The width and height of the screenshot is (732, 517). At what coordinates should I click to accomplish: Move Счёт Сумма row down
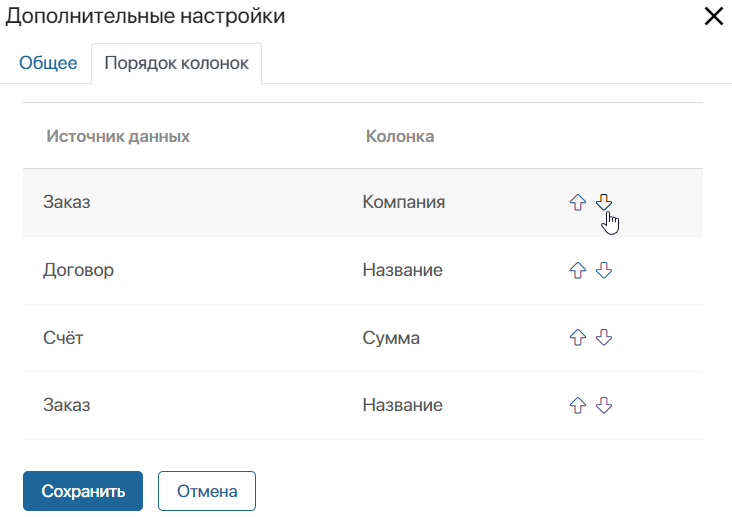click(x=604, y=337)
